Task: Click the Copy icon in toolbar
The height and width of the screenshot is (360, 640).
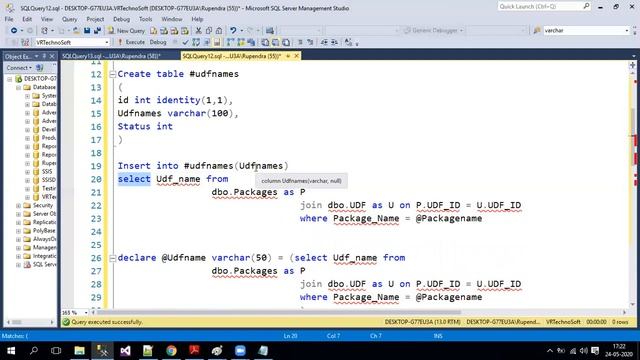Action: point(209,31)
